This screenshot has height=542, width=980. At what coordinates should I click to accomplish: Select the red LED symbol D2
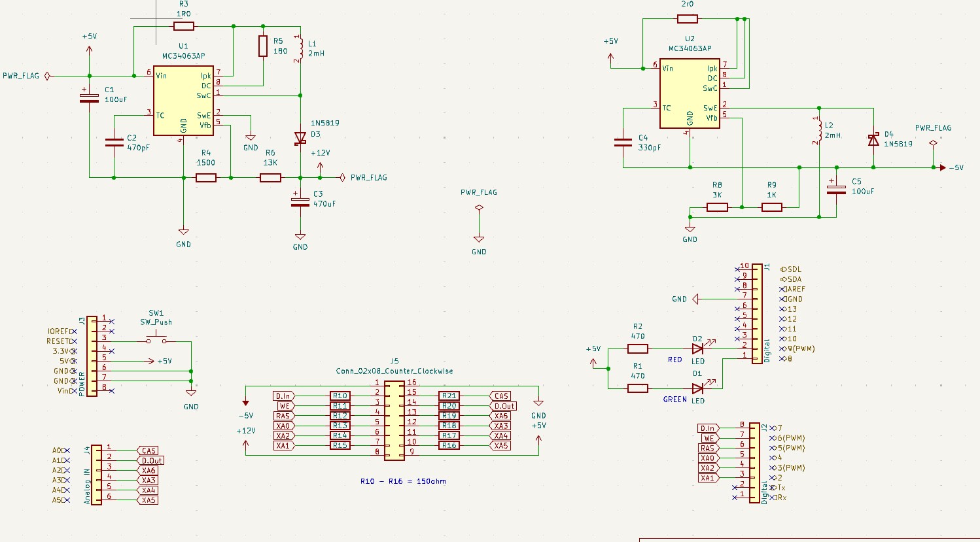coord(697,350)
